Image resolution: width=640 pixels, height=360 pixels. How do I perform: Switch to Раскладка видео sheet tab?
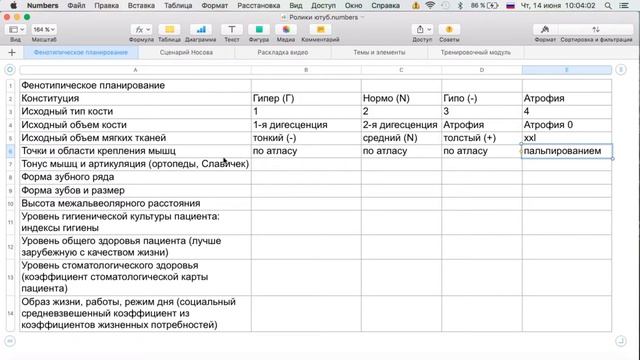pyautogui.click(x=283, y=52)
